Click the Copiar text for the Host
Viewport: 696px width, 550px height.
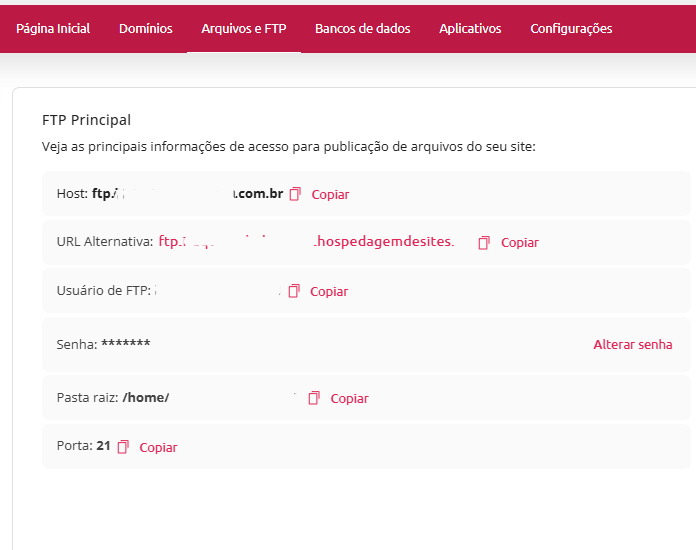coord(330,194)
